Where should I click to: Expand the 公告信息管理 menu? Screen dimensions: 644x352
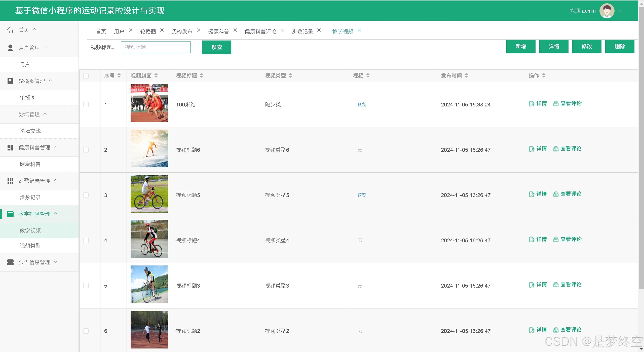(34, 262)
